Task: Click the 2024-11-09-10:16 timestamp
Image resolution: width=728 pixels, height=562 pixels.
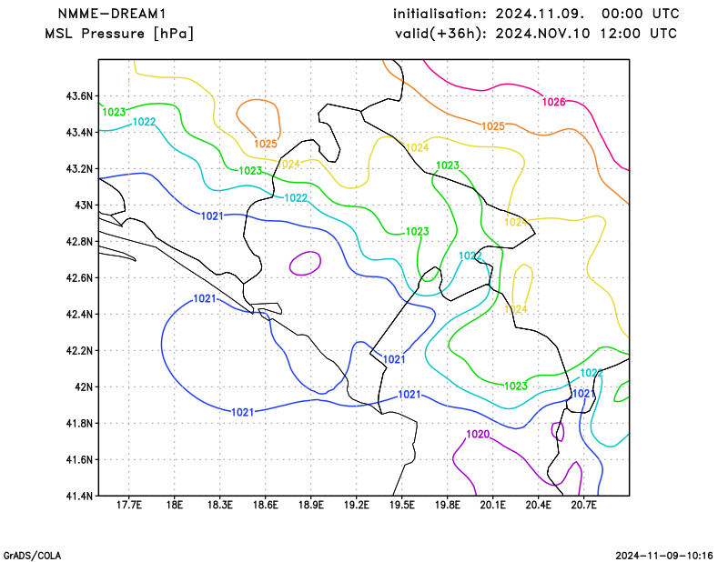Action: point(664,556)
